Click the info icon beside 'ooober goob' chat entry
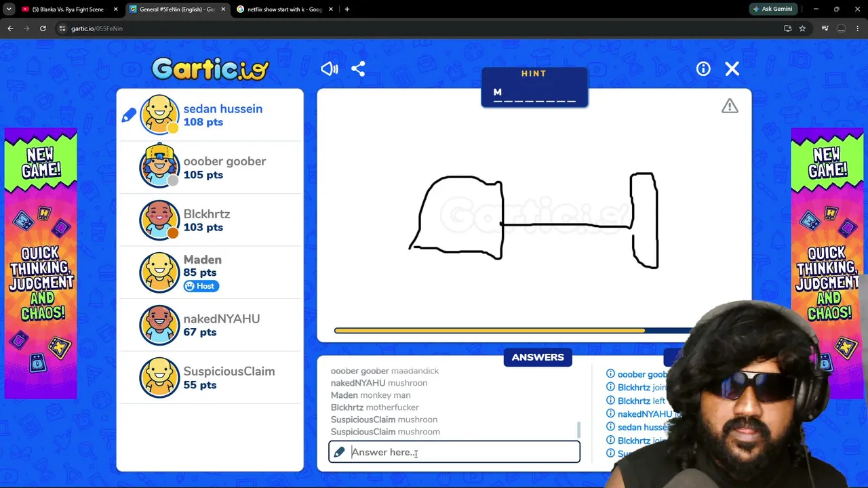Screen dimensions: 868x488 (x=610, y=374)
